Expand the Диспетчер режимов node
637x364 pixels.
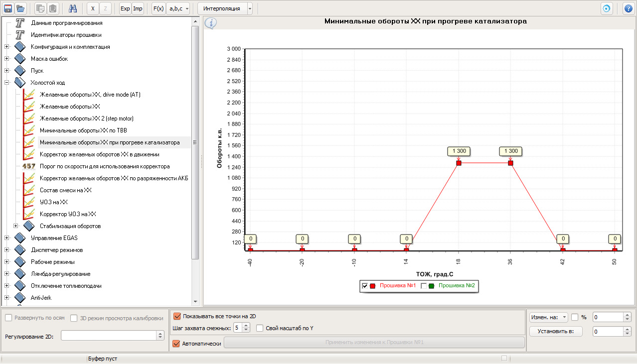coord(6,250)
